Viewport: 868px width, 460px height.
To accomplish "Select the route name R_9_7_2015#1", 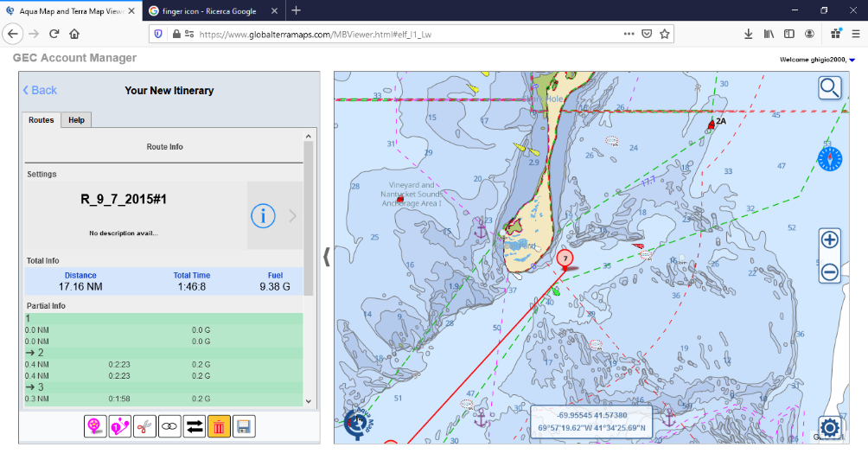I will pyautogui.click(x=124, y=199).
